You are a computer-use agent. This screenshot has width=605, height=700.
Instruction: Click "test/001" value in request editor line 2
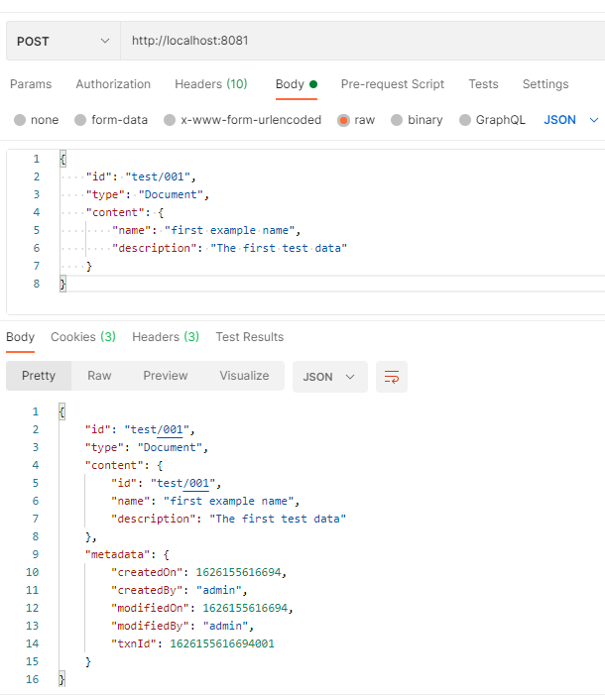(x=158, y=176)
